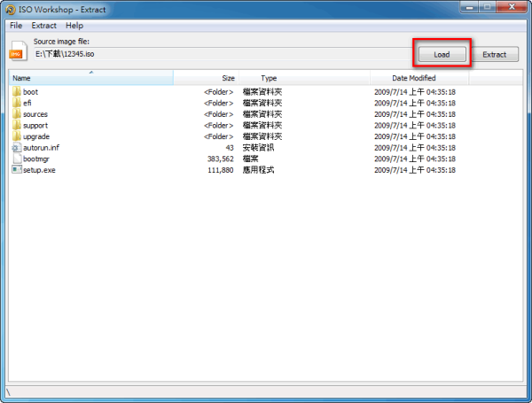
Task: Select the efi file name
Action: (x=27, y=103)
